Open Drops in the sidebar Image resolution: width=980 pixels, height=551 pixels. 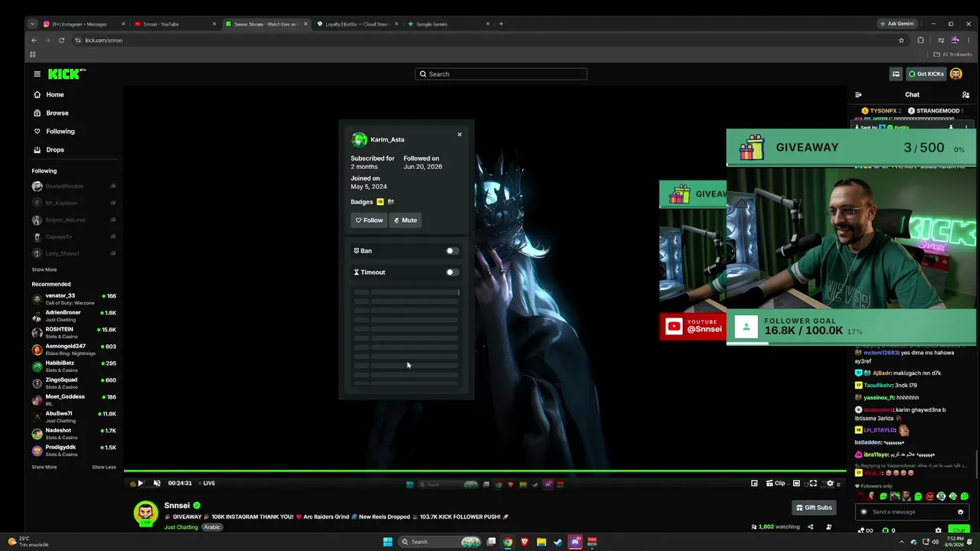pos(48,150)
